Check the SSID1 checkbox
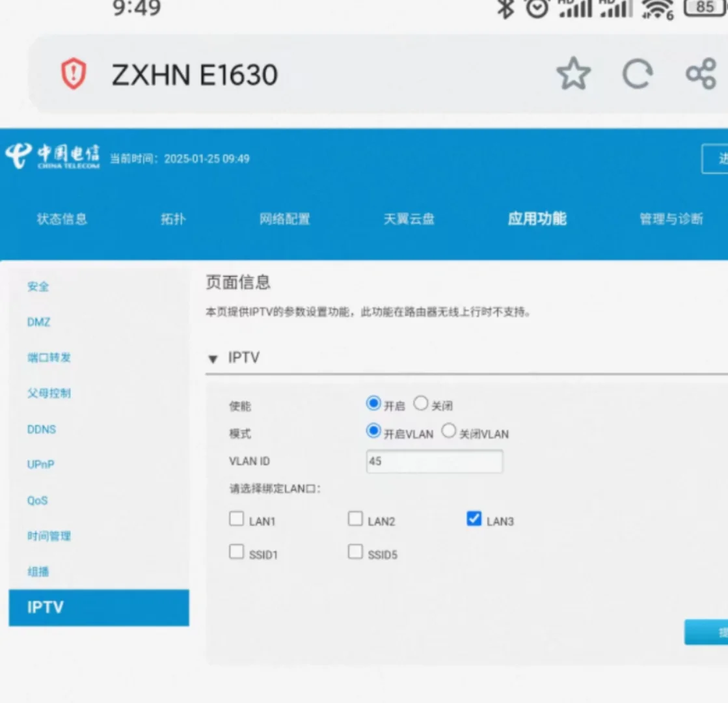Image resolution: width=728 pixels, height=703 pixels. click(237, 551)
